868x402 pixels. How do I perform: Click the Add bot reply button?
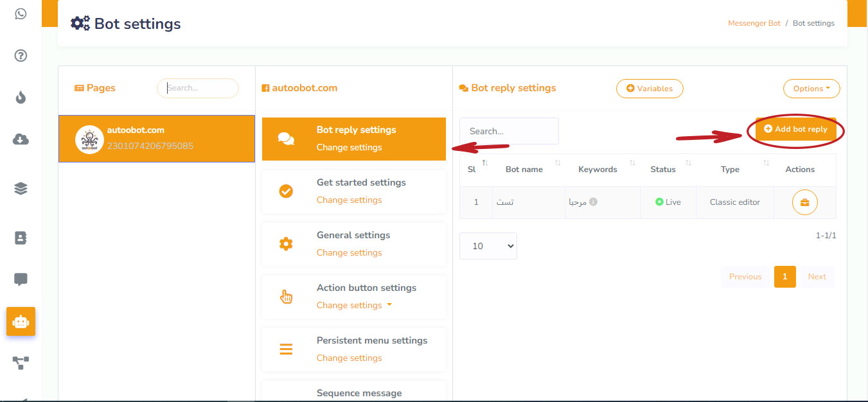795,129
